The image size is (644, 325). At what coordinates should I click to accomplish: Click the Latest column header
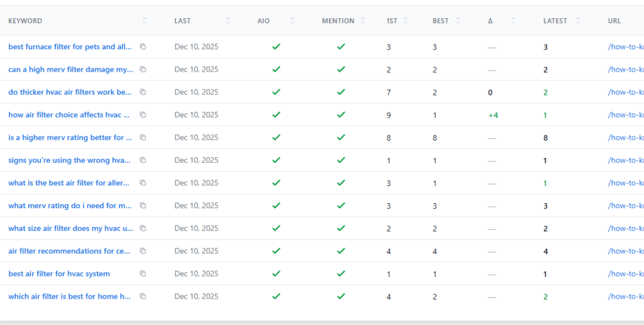[555, 21]
